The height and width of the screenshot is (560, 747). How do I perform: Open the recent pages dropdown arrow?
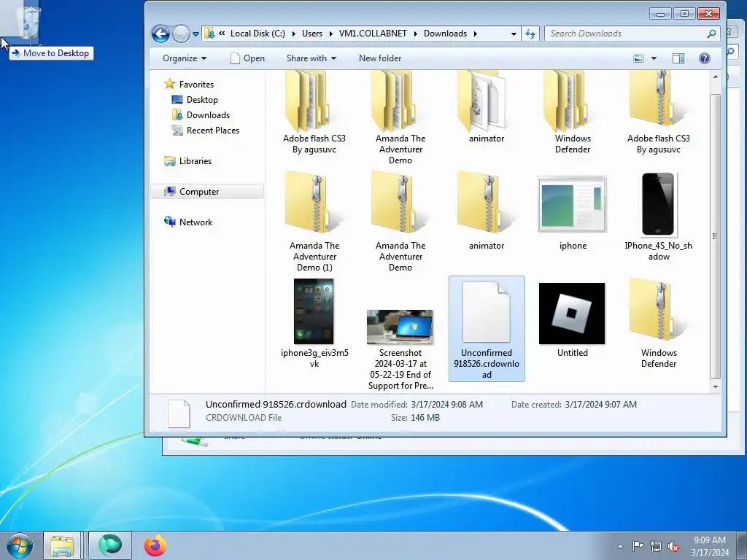pos(196,34)
